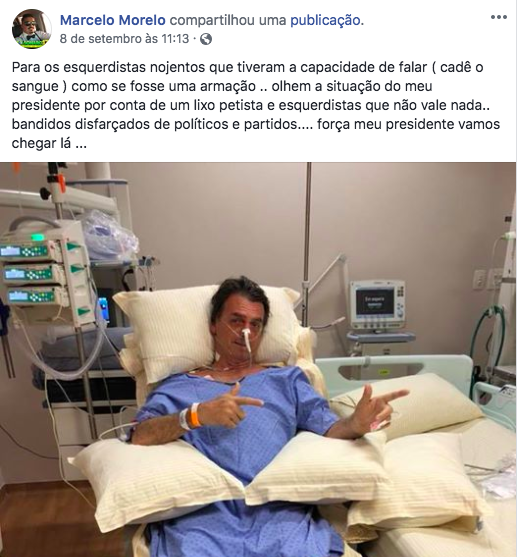This screenshot has width=517, height=557.
Task: Open Marcelo Morelo's profile picture
Action: click(31, 29)
